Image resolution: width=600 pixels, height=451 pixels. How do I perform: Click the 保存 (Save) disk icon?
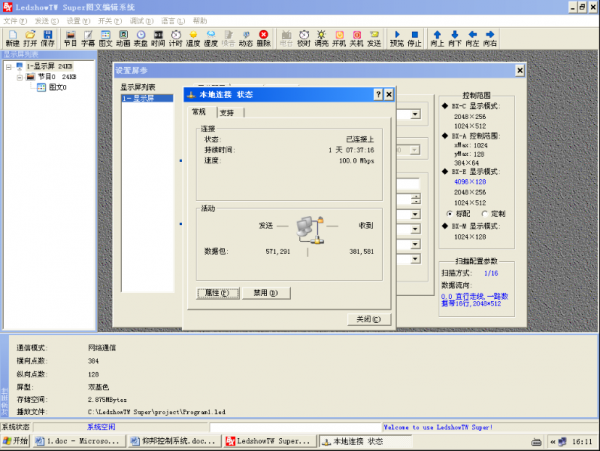(x=47, y=39)
